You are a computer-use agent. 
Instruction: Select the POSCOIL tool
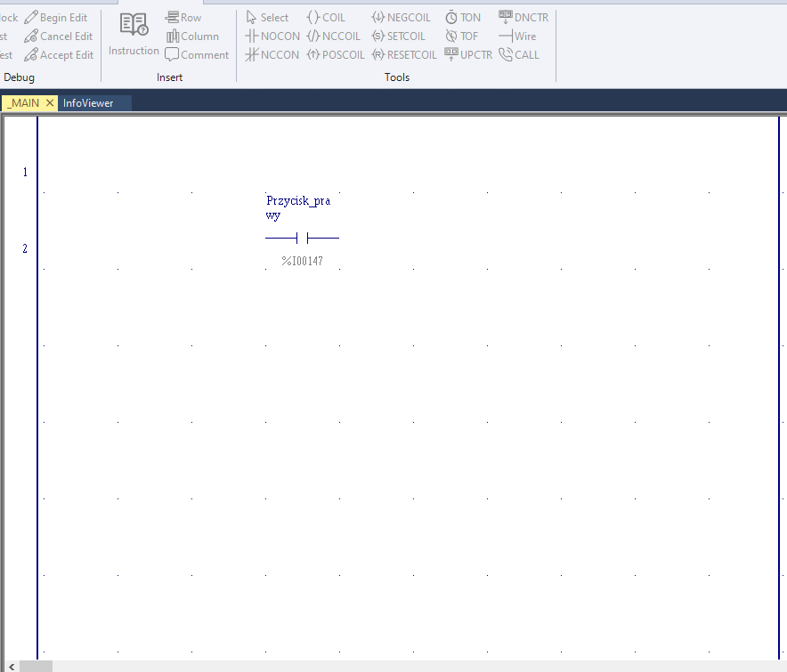(x=336, y=54)
